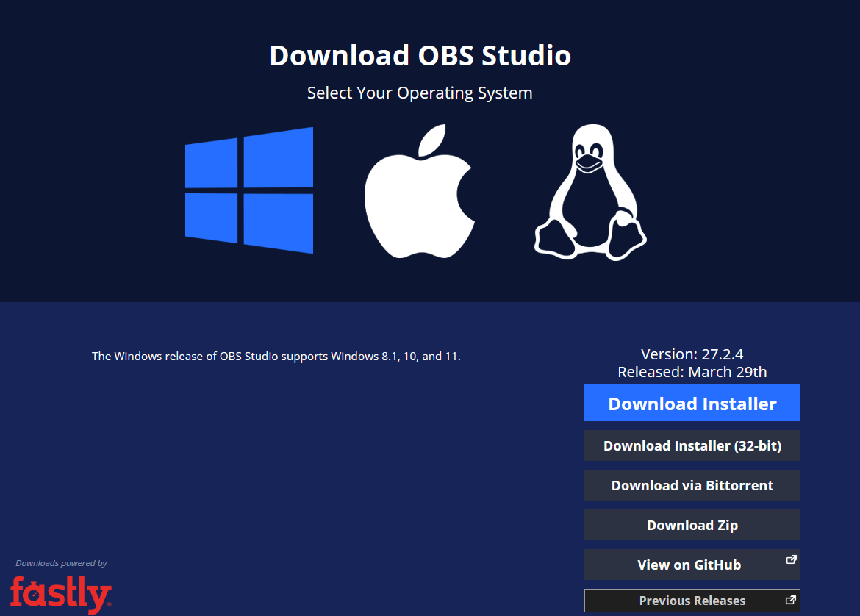Choose Download via Bittorrent
This screenshot has height=616, width=860.
[692, 485]
